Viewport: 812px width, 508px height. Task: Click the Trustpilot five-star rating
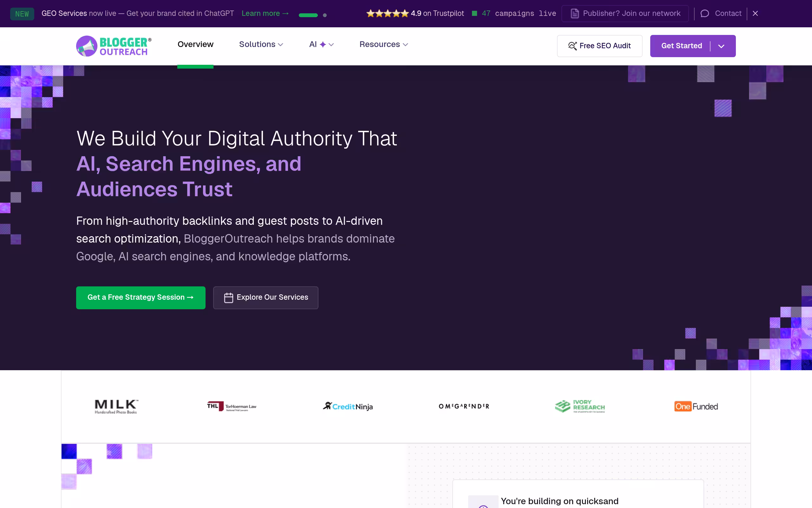[387, 13]
